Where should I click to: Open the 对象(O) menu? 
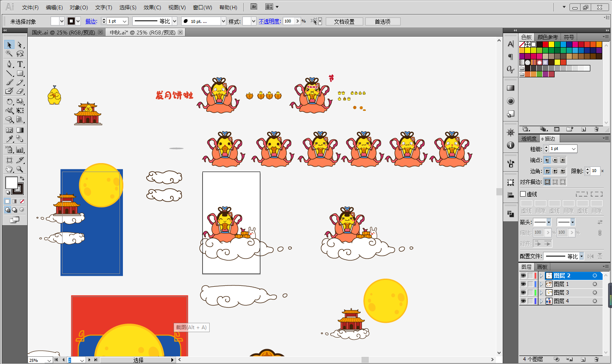coord(79,7)
